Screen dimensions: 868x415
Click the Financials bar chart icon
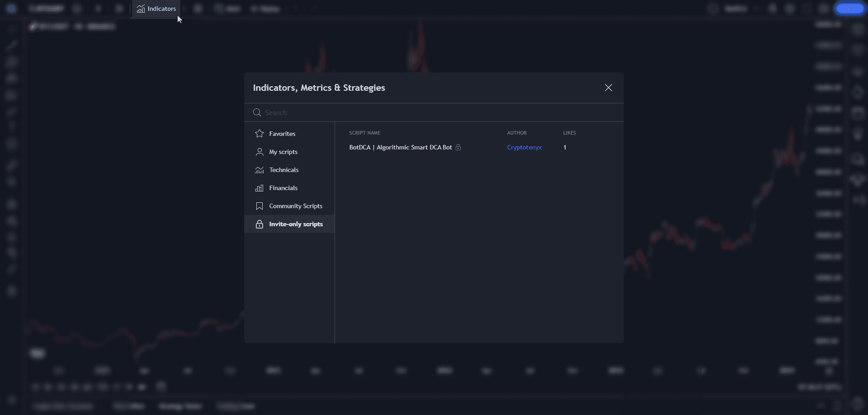(x=259, y=188)
